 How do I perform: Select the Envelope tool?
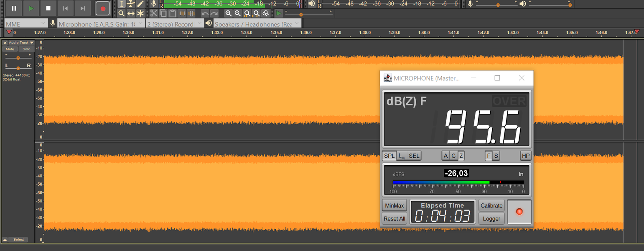click(x=131, y=4)
